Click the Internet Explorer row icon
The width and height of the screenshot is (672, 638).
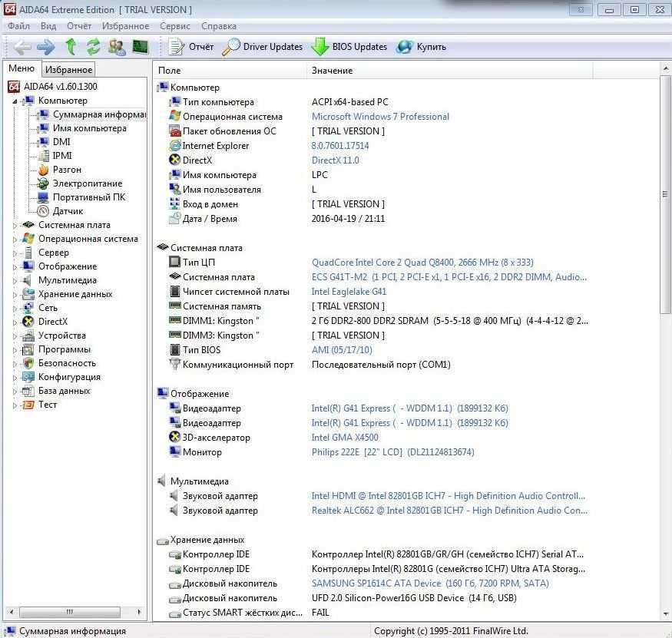coord(174,146)
